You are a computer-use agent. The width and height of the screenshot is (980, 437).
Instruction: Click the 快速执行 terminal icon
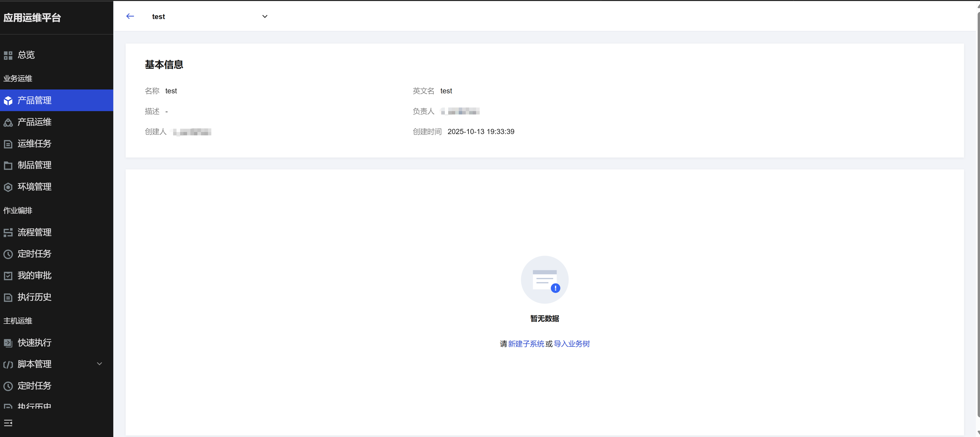point(8,343)
